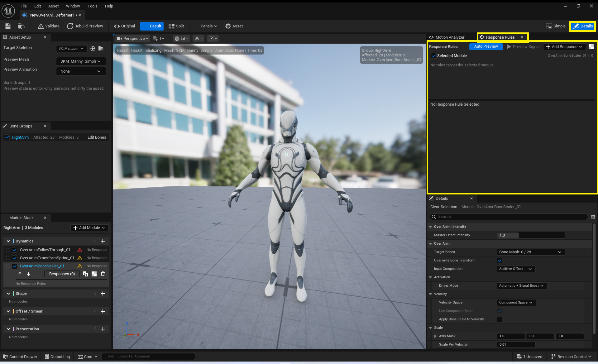Screen dimensions: 598x364
Task: Use selected asset arrow beside Target Skeleton
Action: [x=93, y=49]
